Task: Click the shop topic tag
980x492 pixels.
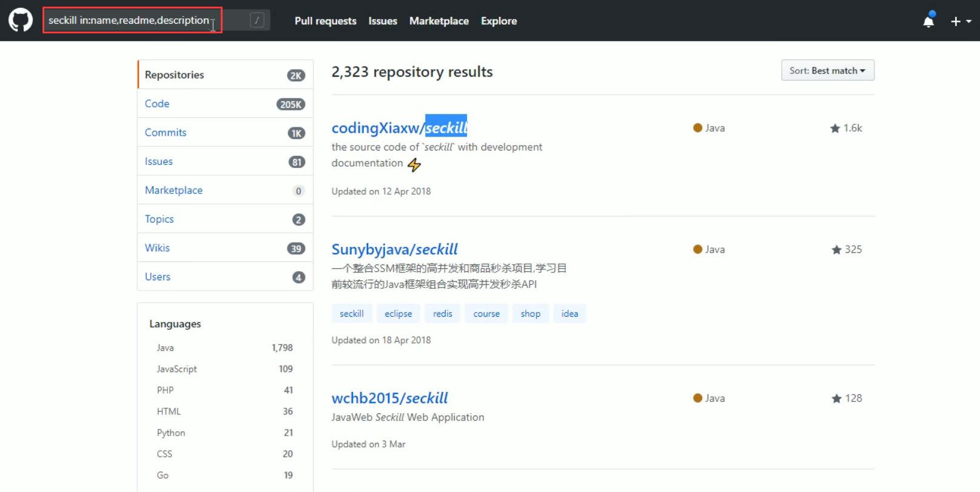Action: 531,314
